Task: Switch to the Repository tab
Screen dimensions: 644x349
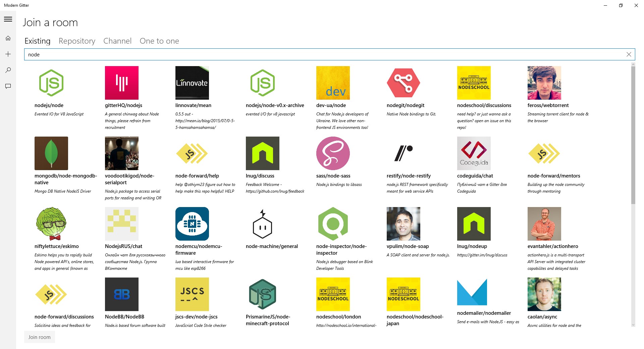Action: click(x=77, y=41)
